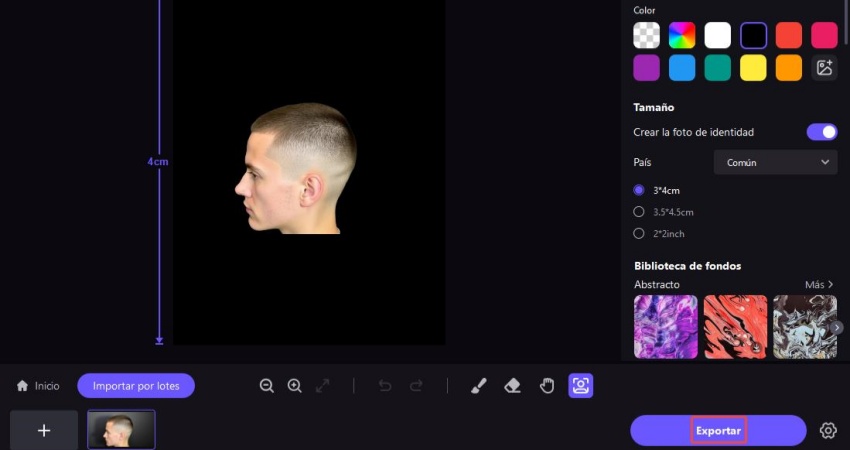Toggle Crear la foto de identidad switch

821,132
